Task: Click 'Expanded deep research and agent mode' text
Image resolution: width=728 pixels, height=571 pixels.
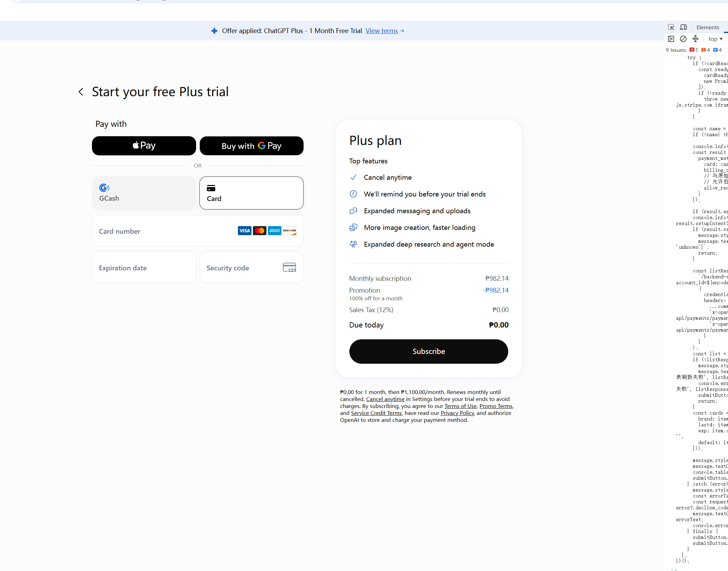Action: click(429, 244)
